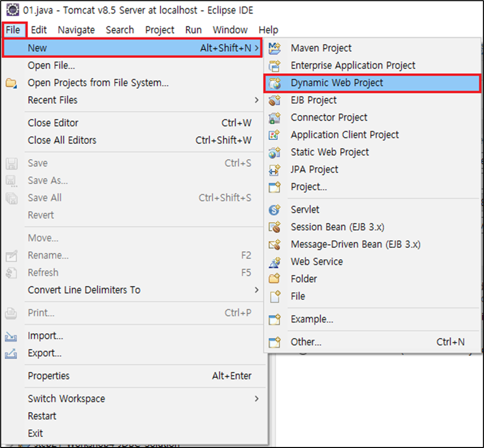
Task: Open the File menu
Action: click(13, 30)
